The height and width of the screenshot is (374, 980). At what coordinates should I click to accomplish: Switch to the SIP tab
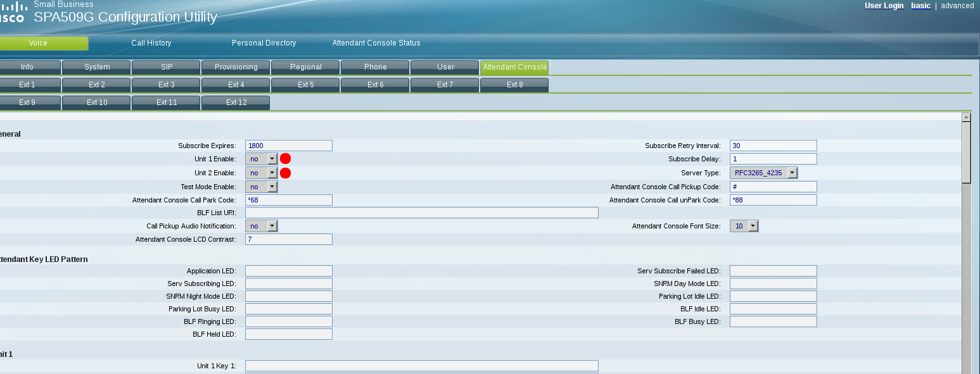point(166,67)
